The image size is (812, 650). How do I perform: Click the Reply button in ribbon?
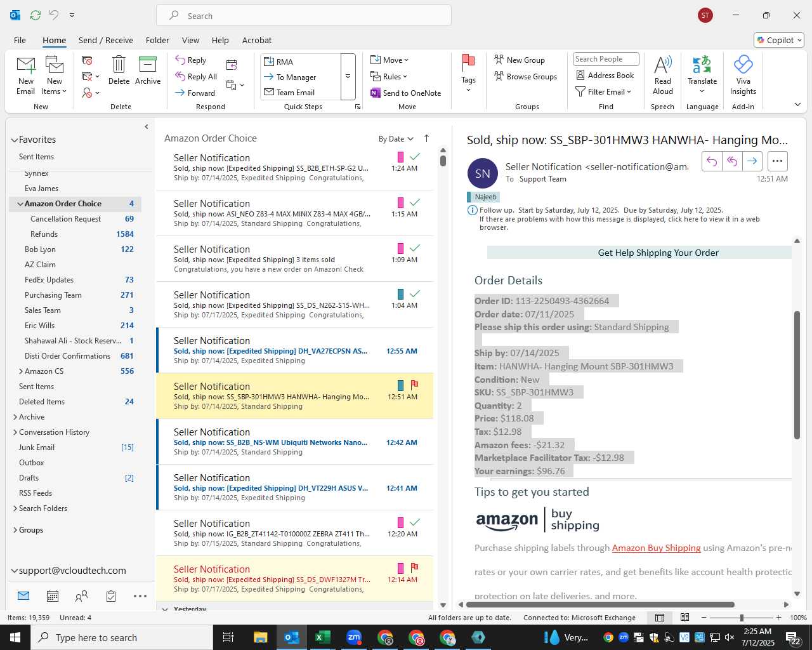click(x=191, y=60)
